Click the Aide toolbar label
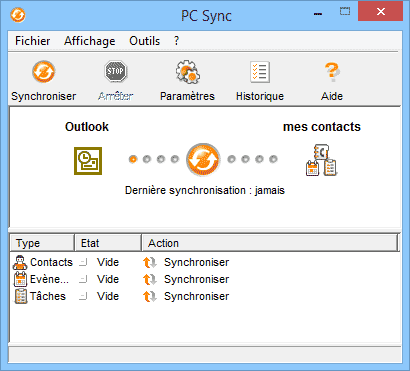This screenshot has height=371, width=410. pyautogui.click(x=332, y=96)
